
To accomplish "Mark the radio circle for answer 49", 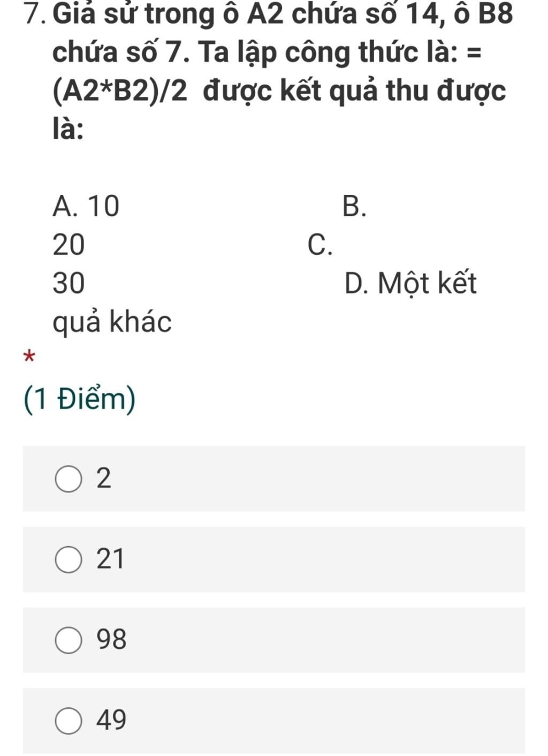I will [x=69, y=721].
